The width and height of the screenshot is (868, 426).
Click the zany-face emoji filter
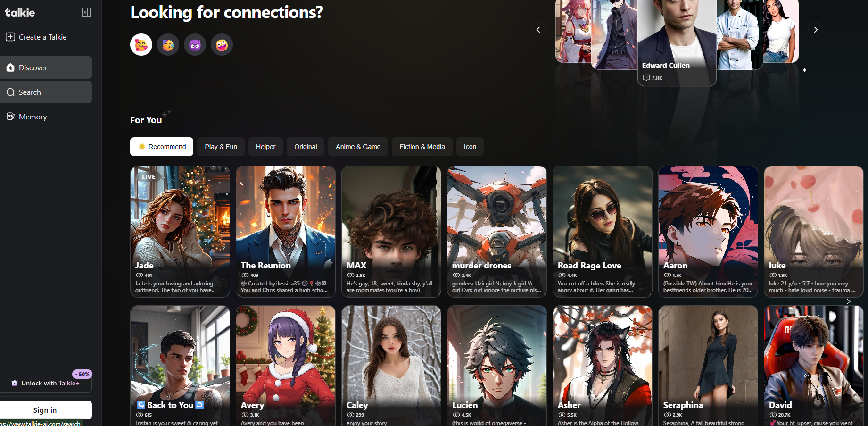(222, 44)
